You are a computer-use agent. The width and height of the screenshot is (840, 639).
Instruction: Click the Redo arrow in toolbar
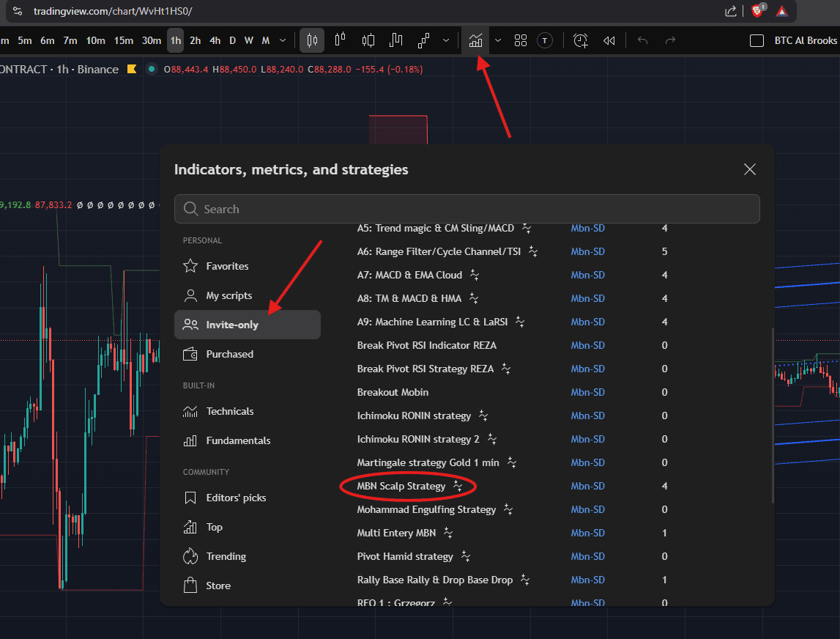coord(670,40)
